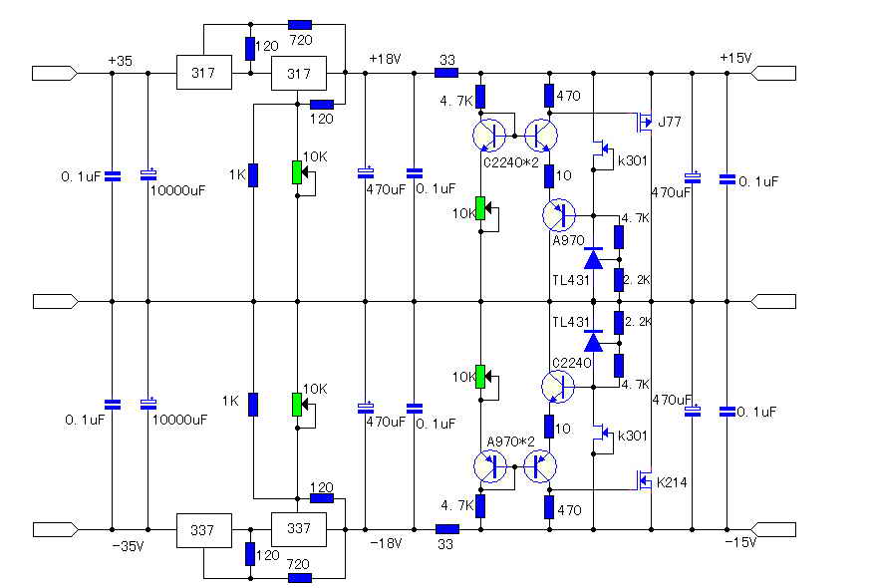Click the +15V output terminal connector
Image resolution: width=870 pixels, height=588 pixels.
[773, 73]
